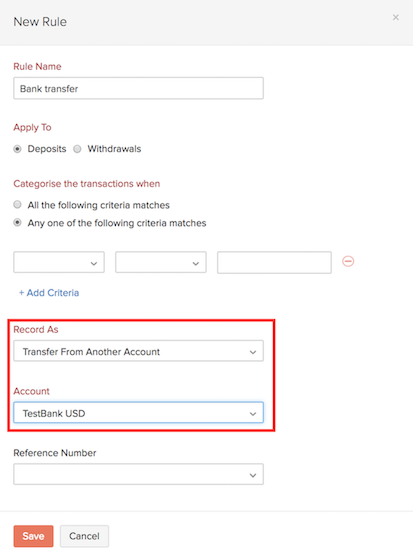Click the + Add Criteria link
This screenshot has height=560, width=413.
pyautogui.click(x=49, y=293)
